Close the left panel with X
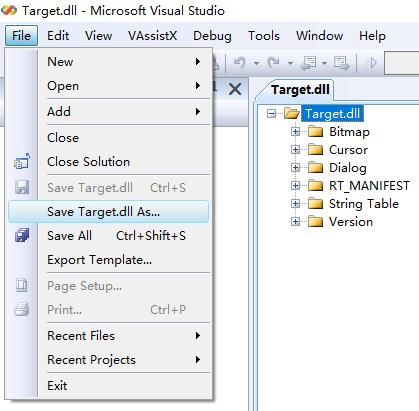 tap(235, 89)
